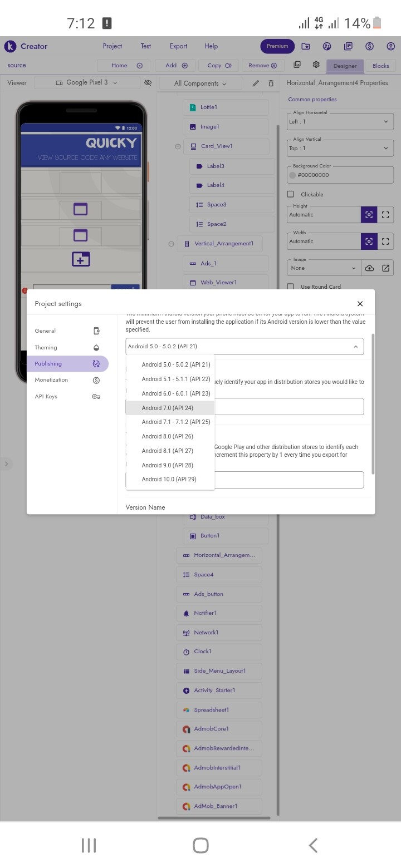Select Notifier1 bell component

pos(219,613)
